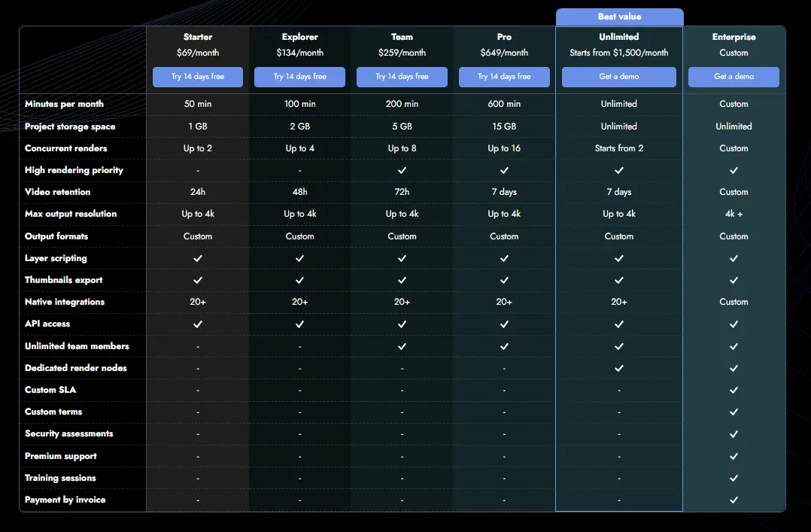Screen dimensions: 811x532
Task: Request a demo for the Unlimited plan
Action: coord(619,77)
